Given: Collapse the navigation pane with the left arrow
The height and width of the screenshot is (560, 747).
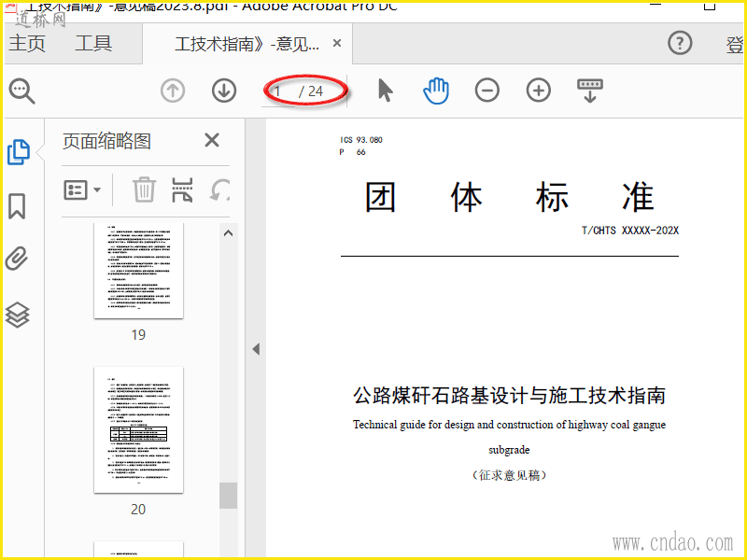Looking at the screenshot, I should (x=256, y=349).
